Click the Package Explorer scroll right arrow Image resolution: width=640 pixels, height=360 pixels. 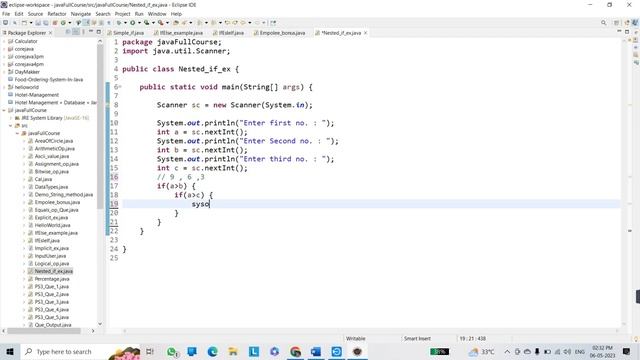coord(93,331)
